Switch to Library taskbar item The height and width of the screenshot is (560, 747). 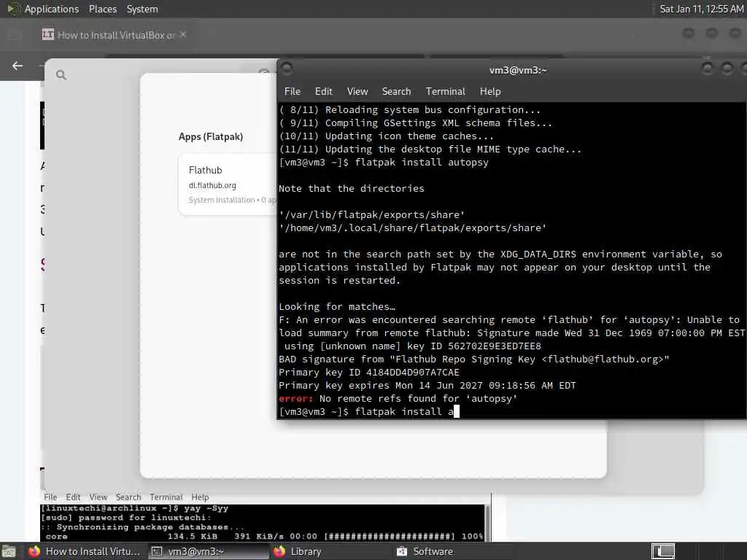331,551
